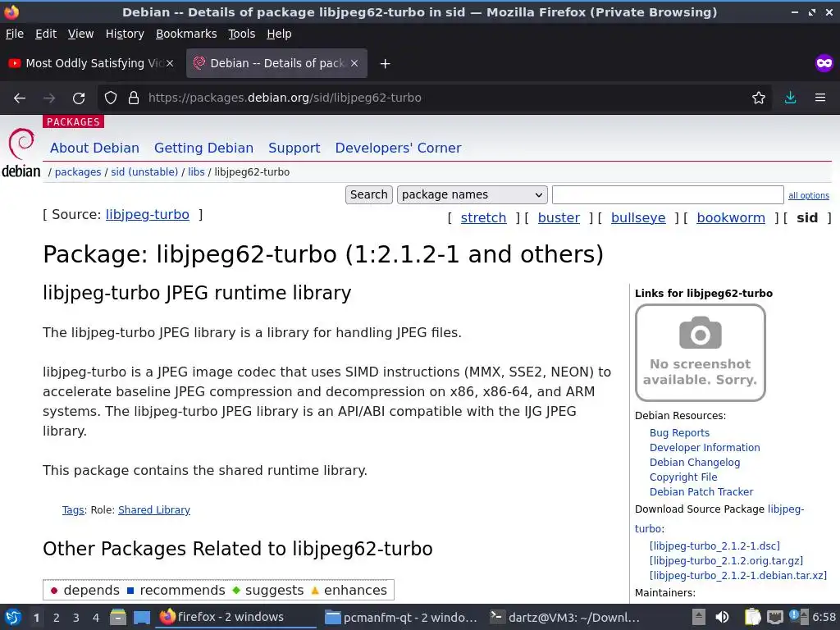
Task: Click the removable media eject tray icon
Action: click(698, 617)
